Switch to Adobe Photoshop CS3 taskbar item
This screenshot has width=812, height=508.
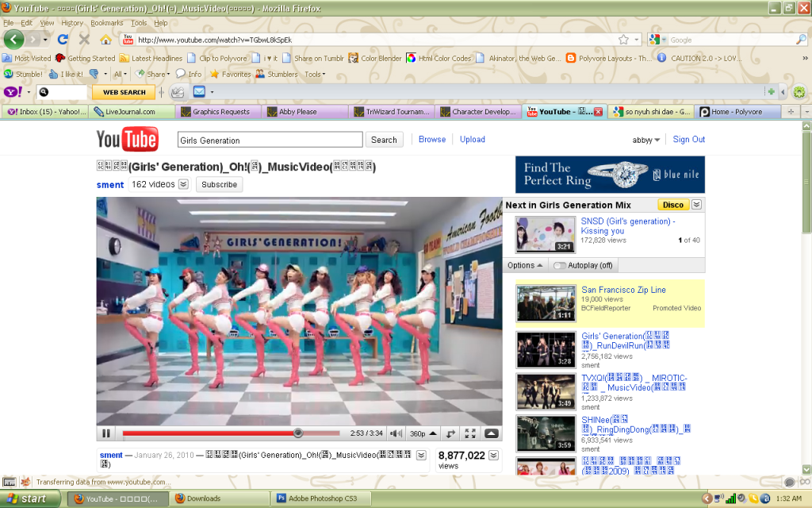tap(321, 498)
